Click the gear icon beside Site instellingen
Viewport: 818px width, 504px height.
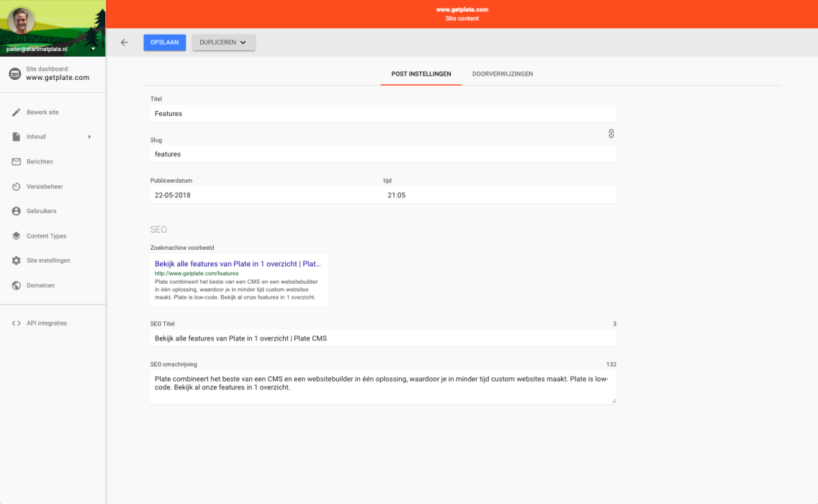click(16, 261)
